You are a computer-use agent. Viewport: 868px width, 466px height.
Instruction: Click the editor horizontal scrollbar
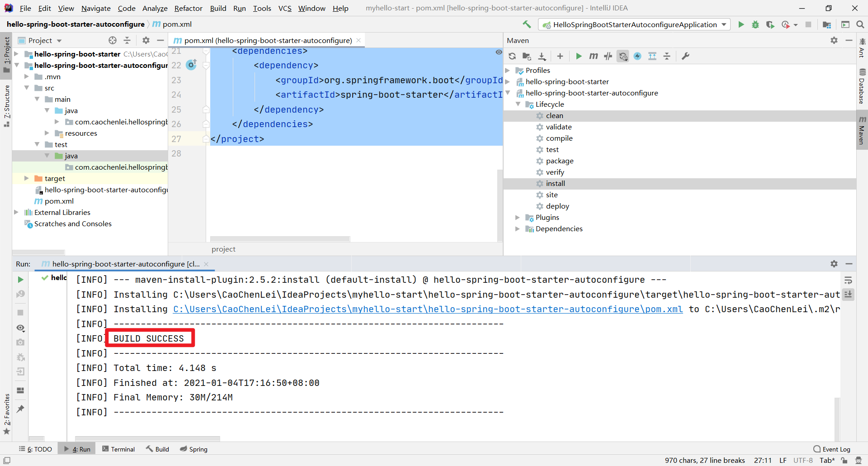pyautogui.click(x=280, y=238)
